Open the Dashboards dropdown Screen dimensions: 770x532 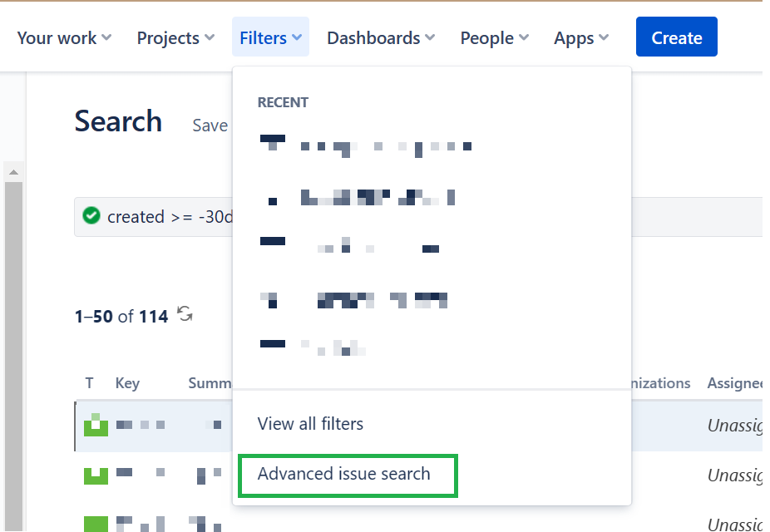[x=374, y=37]
